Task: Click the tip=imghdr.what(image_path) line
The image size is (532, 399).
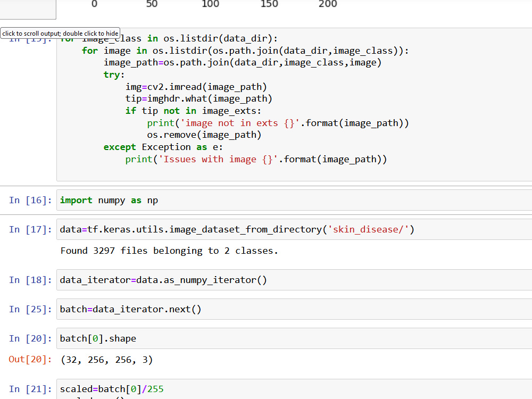Action: 199,99
